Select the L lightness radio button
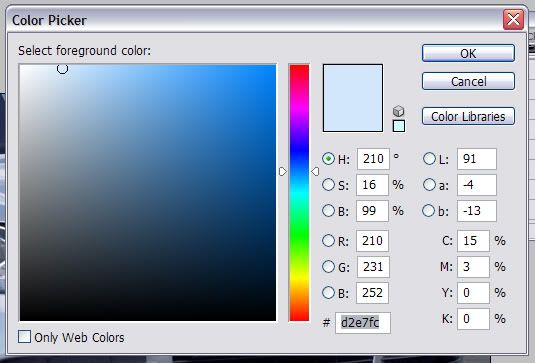Screen dimensions: 535x363 pyautogui.click(x=429, y=159)
